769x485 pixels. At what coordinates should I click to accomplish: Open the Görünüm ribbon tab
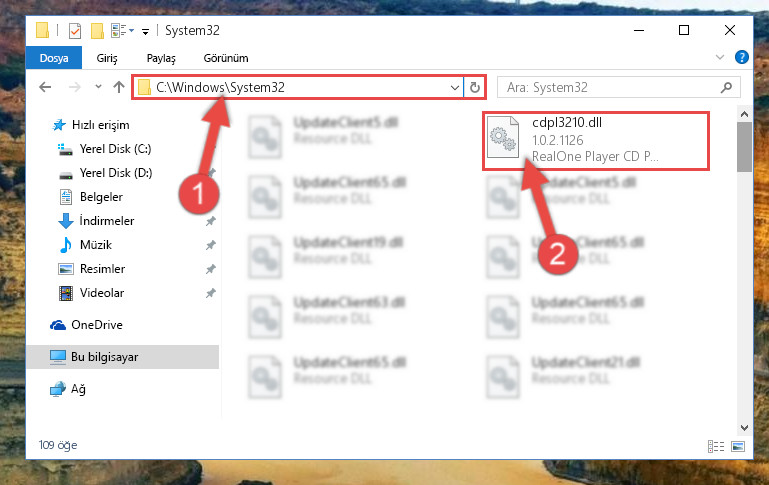tap(226, 58)
